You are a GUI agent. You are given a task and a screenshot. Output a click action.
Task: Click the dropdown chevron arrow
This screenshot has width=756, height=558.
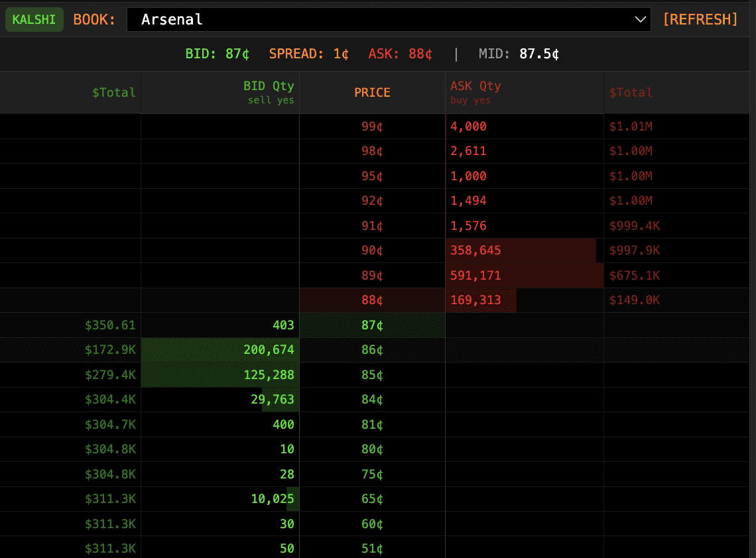pos(640,20)
